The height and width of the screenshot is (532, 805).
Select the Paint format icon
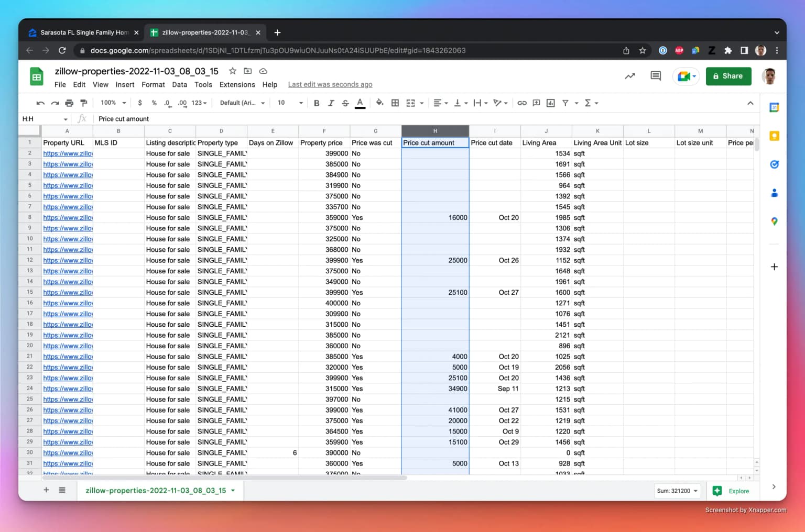tap(84, 103)
